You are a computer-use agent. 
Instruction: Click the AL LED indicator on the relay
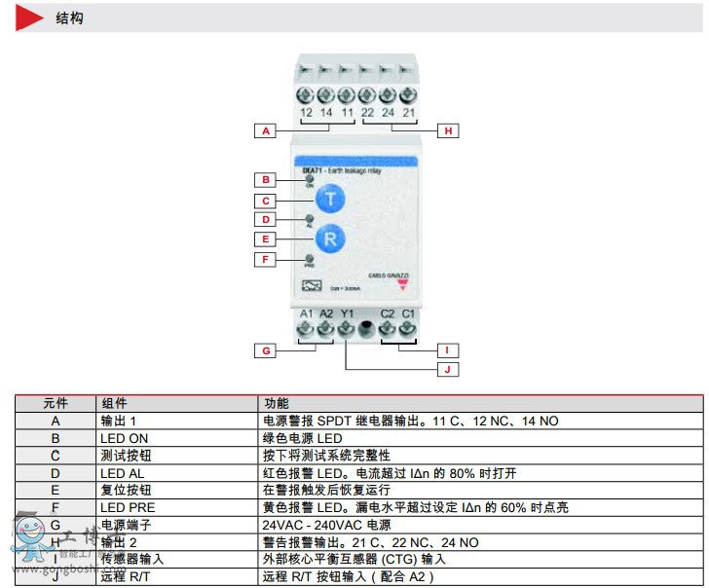pos(310,219)
